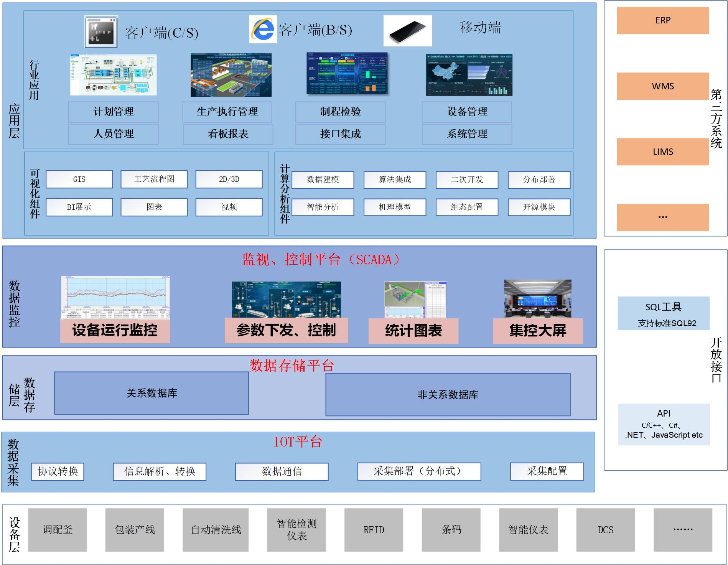Click the 二次开发 component
Screen dimensions: 728x565
467,180
